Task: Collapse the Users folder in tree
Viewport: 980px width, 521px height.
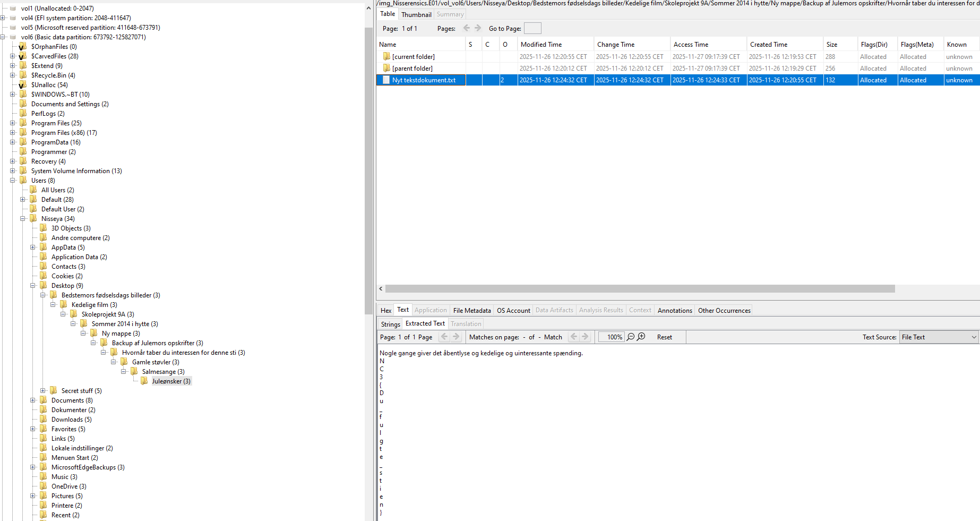Action: 13,181
